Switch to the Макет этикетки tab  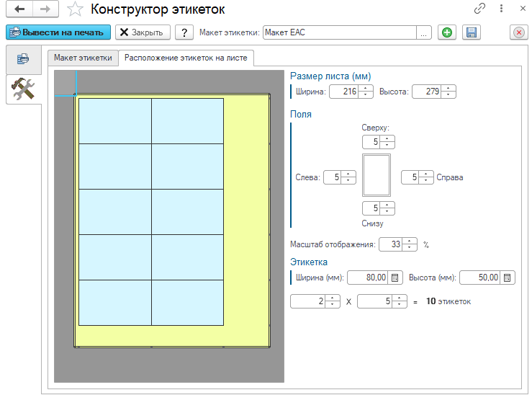click(x=83, y=58)
